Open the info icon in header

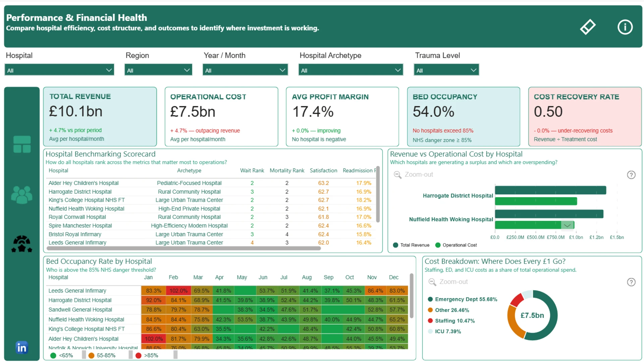click(x=625, y=27)
